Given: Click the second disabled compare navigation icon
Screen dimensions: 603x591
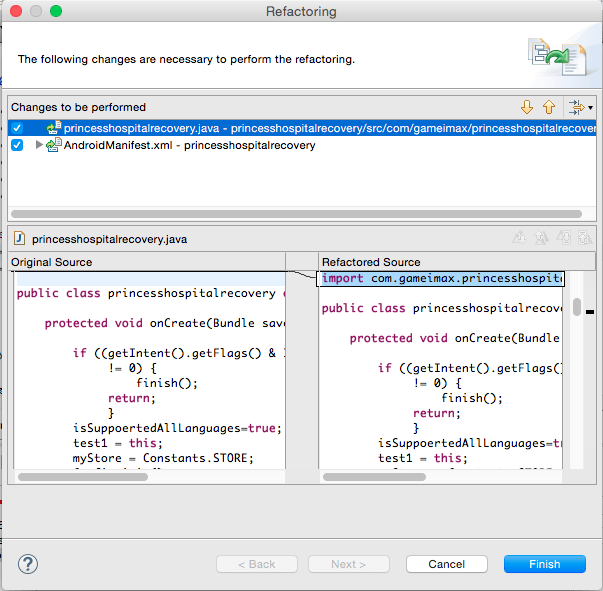Looking at the screenshot, I should [541, 238].
